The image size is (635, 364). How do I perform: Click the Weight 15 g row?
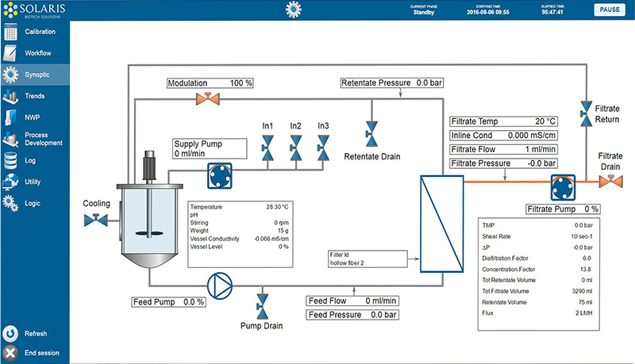click(x=240, y=231)
